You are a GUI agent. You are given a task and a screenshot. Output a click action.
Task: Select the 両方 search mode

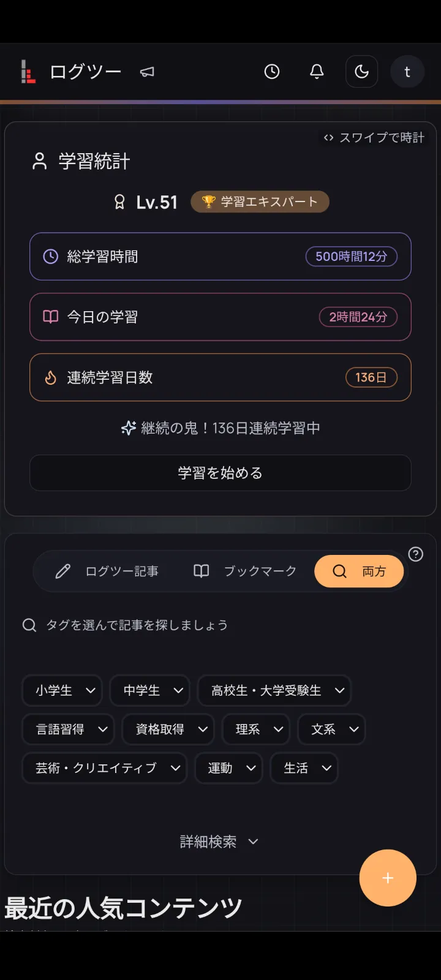pyautogui.click(x=359, y=571)
